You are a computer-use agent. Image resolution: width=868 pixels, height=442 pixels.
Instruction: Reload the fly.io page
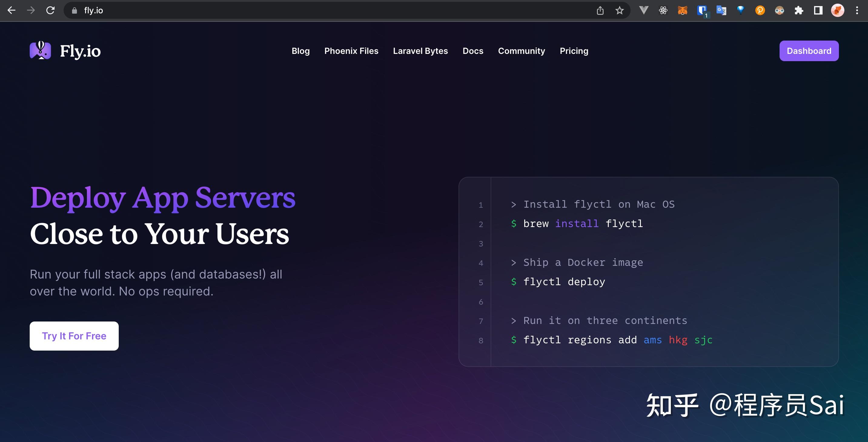pos(50,10)
